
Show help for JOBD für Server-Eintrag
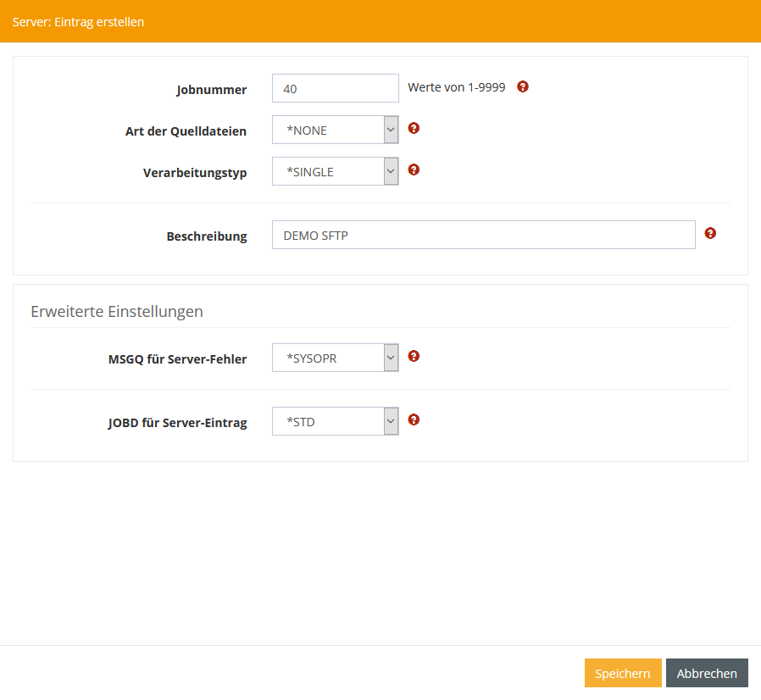pos(414,419)
